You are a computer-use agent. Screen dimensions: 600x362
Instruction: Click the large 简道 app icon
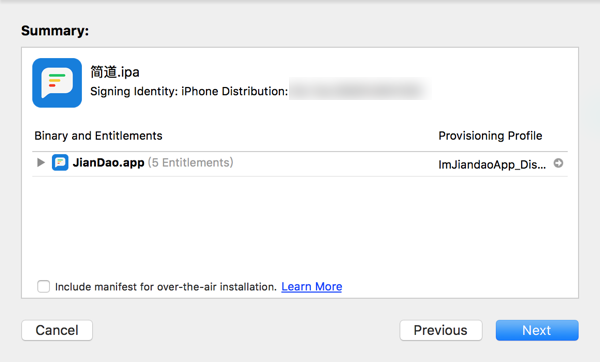point(57,83)
